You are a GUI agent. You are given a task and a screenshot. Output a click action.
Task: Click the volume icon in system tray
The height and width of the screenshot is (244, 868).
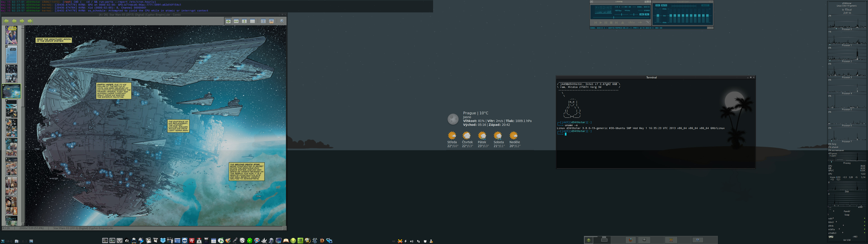tap(412, 241)
